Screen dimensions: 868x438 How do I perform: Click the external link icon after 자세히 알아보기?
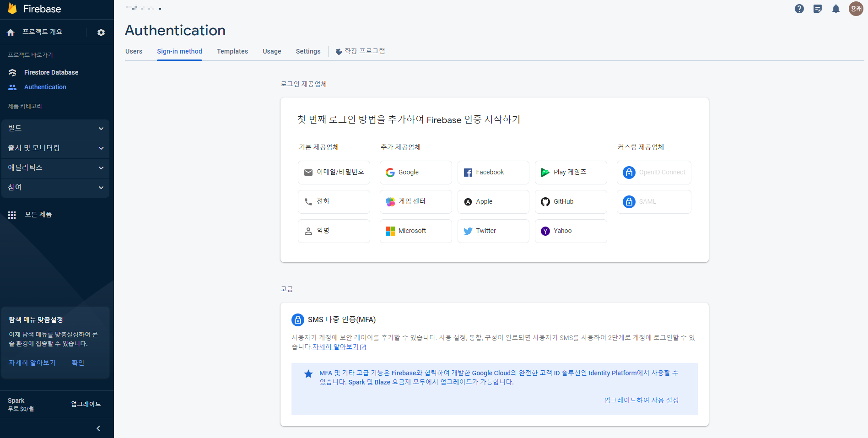click(363, 347)
